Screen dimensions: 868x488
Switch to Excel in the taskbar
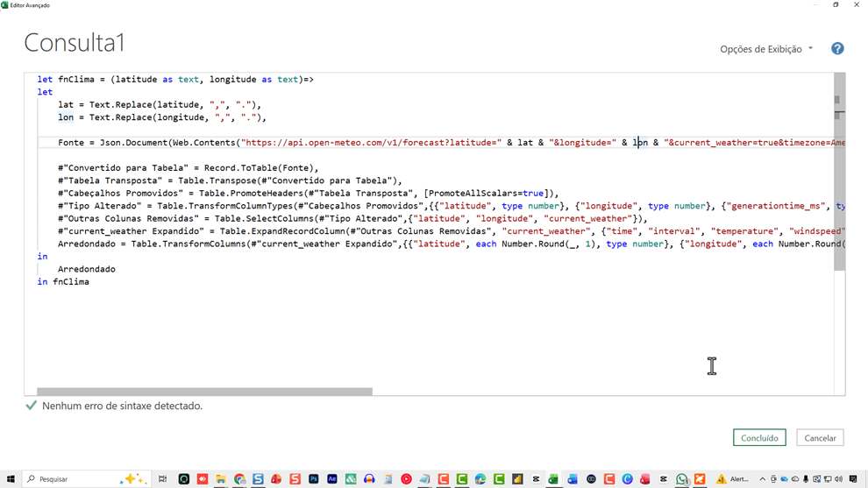click(553, 479)
